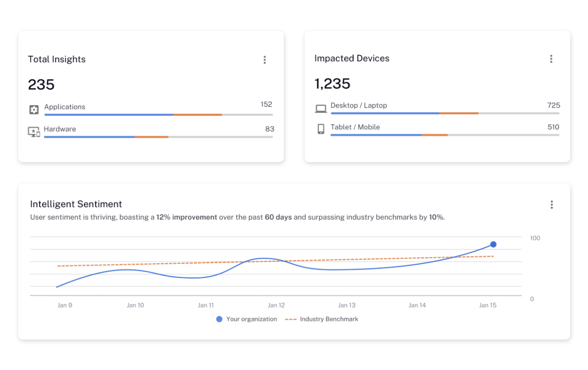The image size is (588, 370).
Task: Open the Total Insights card options menu
Action: 264,60
